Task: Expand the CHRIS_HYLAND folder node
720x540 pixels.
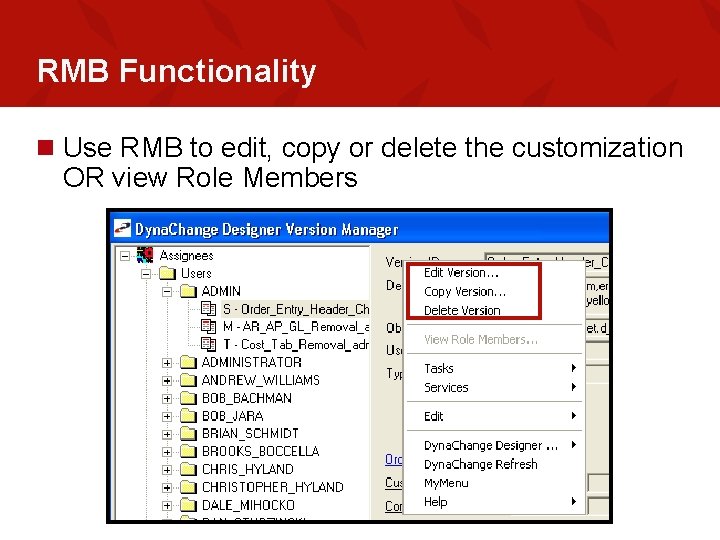Action: tap(167, 470)
